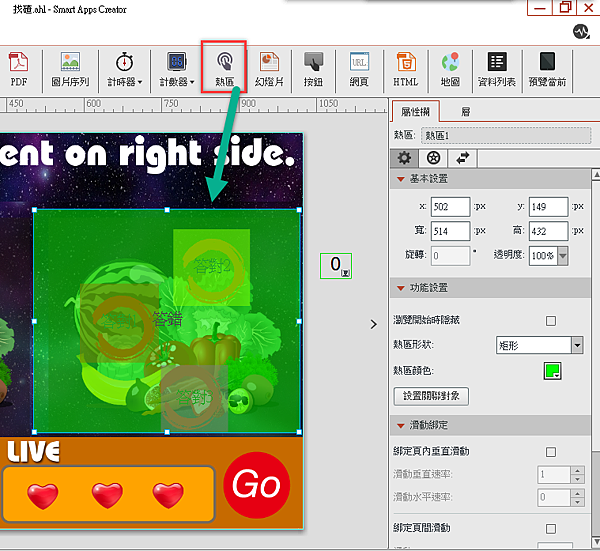Click the set associated object (設置關聯對象) button

click(x=431, y=396)
